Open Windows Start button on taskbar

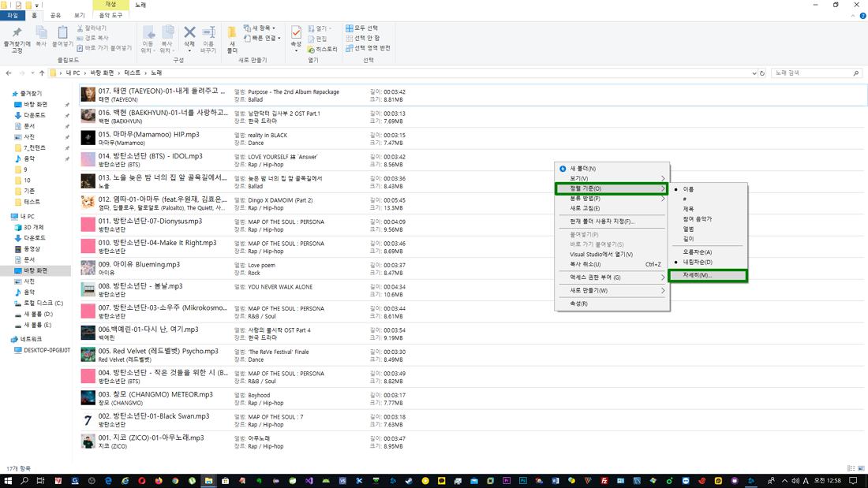pos(8,481)
